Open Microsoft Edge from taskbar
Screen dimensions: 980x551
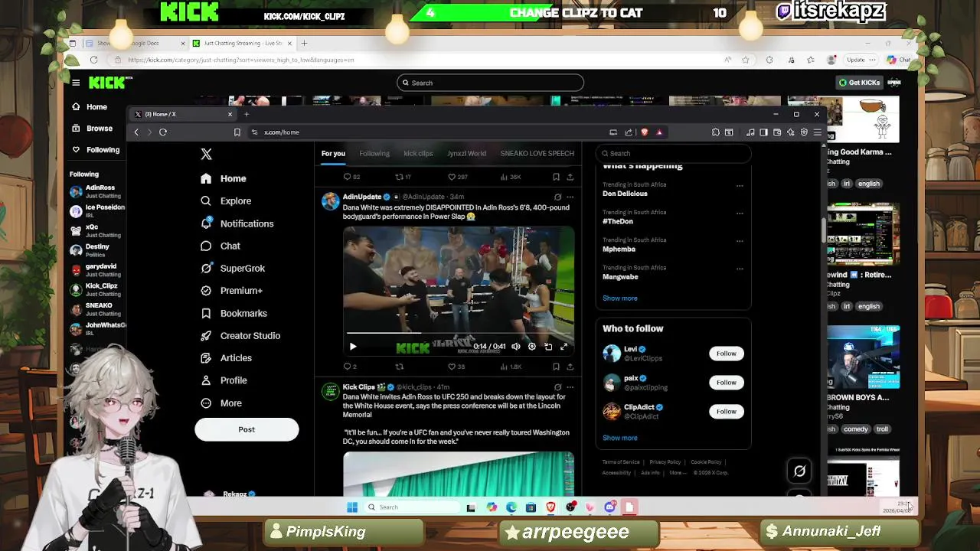pos(511,507)
